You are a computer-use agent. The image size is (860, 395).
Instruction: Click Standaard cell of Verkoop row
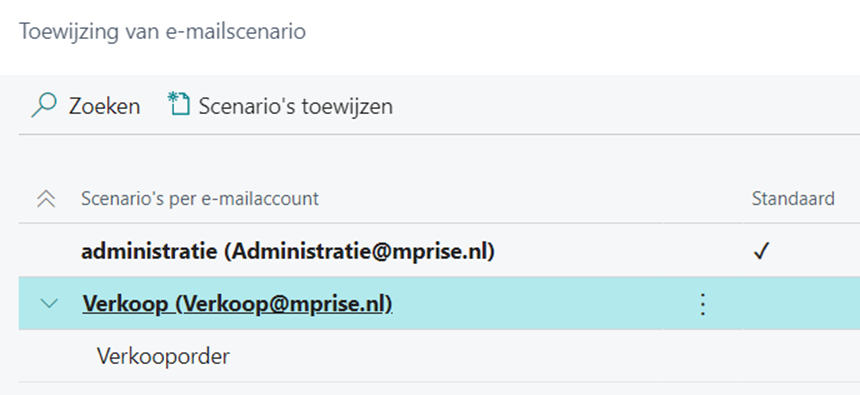(x=801, y=303)
